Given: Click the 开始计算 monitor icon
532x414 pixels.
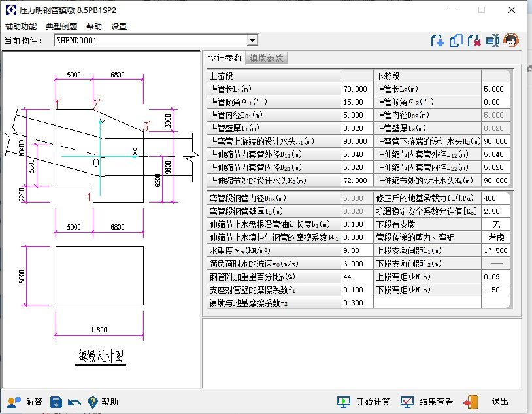Looking at the screenshot, I should [344, 402].
